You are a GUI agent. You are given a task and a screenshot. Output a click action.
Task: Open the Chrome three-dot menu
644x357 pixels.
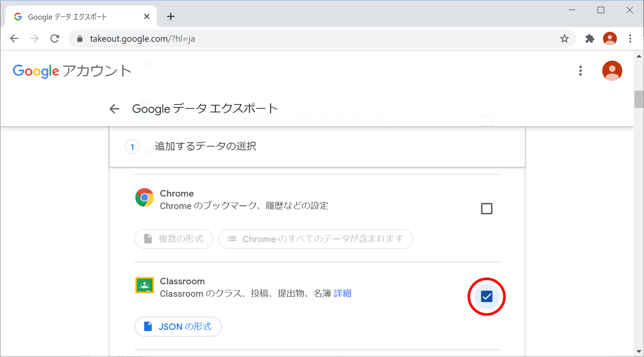[x=630, y=39]
